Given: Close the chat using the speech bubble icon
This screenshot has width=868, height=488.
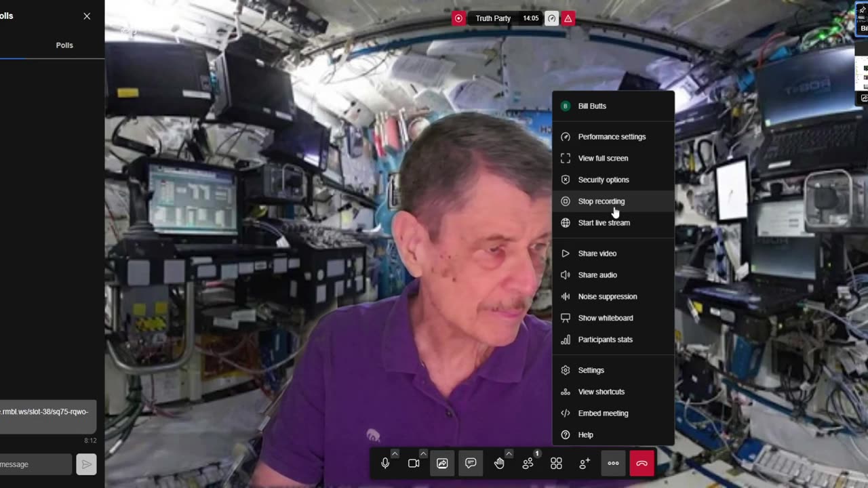Looking at the screenshot, I should pyautogui.click(x=471, y=464).
